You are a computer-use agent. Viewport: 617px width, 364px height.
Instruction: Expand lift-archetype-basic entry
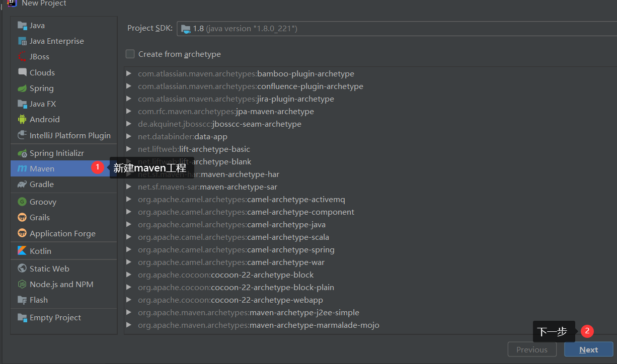[129, 149]
